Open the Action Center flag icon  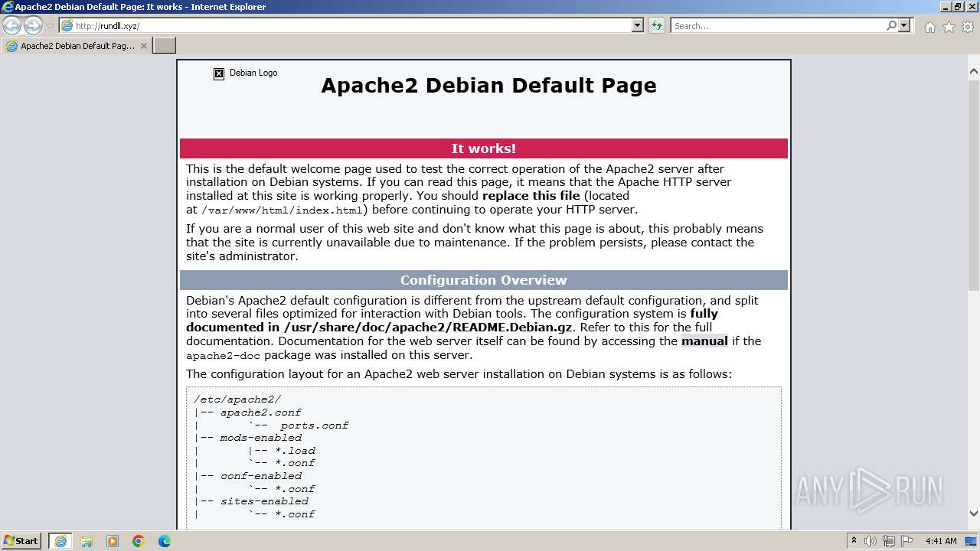click(906, 541)
